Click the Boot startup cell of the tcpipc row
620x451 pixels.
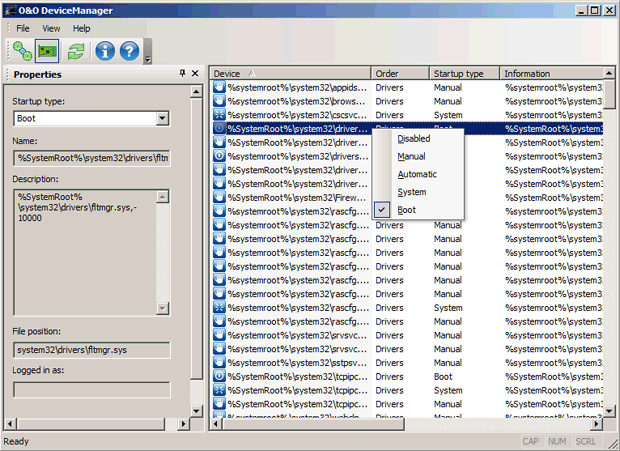point(443,376)
